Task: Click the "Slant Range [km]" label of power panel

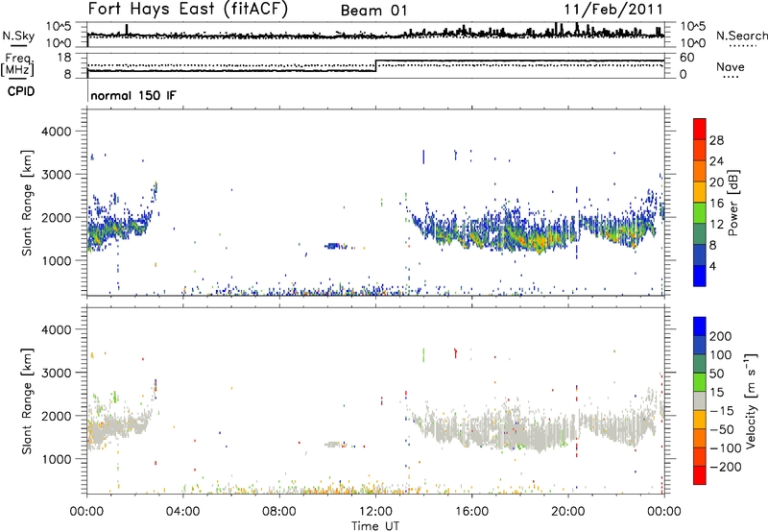Action: (27, 203)
